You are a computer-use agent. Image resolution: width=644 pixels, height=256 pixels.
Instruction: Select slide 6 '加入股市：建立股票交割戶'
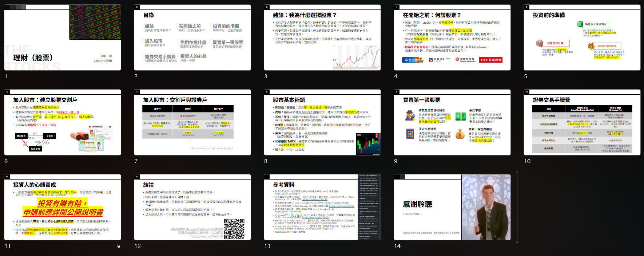pyautogui.click(x=63, y=122)
